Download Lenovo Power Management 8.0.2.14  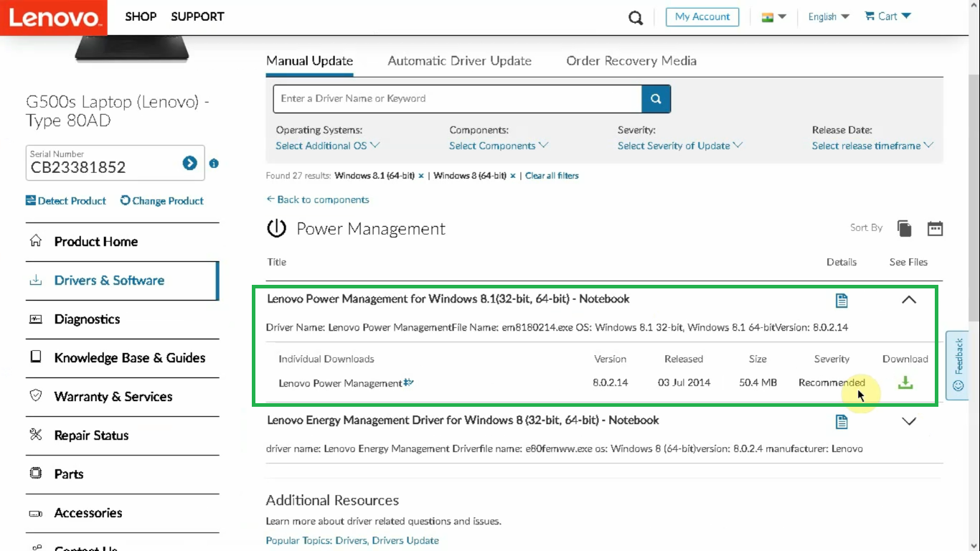(x=905, y=382)
